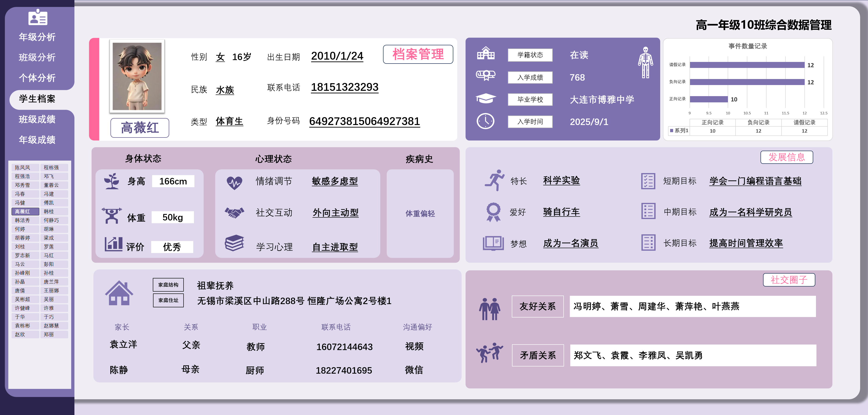Select student 赵欣 in the name list
This screenshot has width=868, height=415.
coord(25,335)
